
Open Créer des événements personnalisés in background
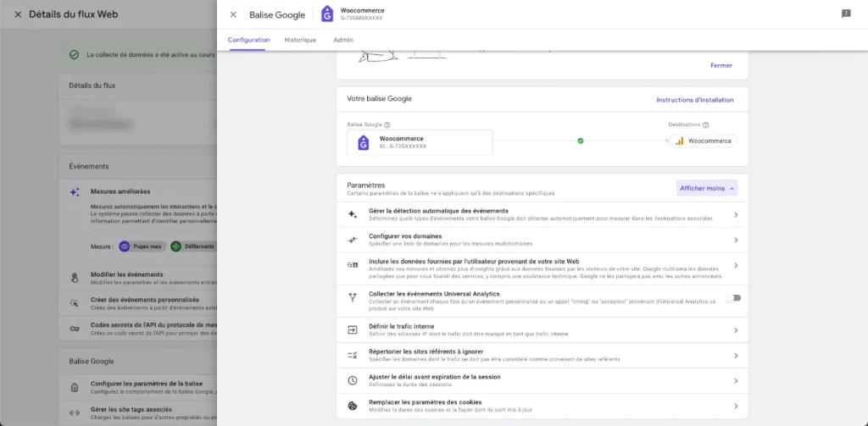point(137,303)
